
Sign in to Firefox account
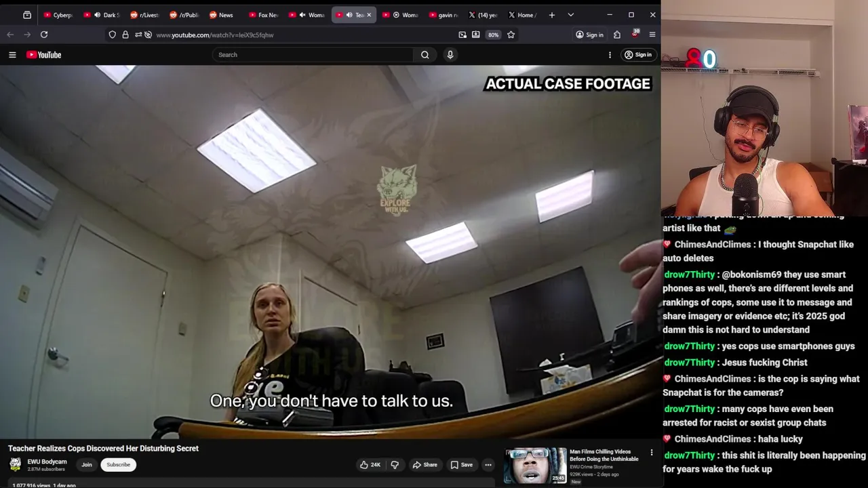click(589, 35)
